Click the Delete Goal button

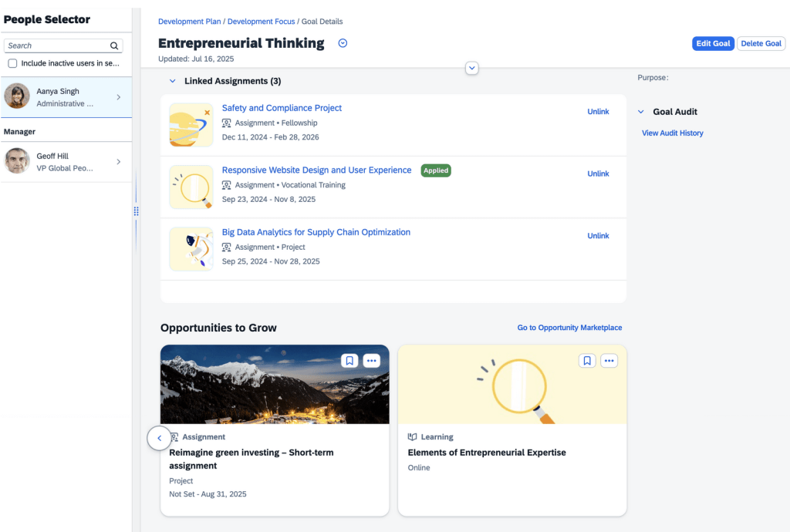[x=761, y=44]
